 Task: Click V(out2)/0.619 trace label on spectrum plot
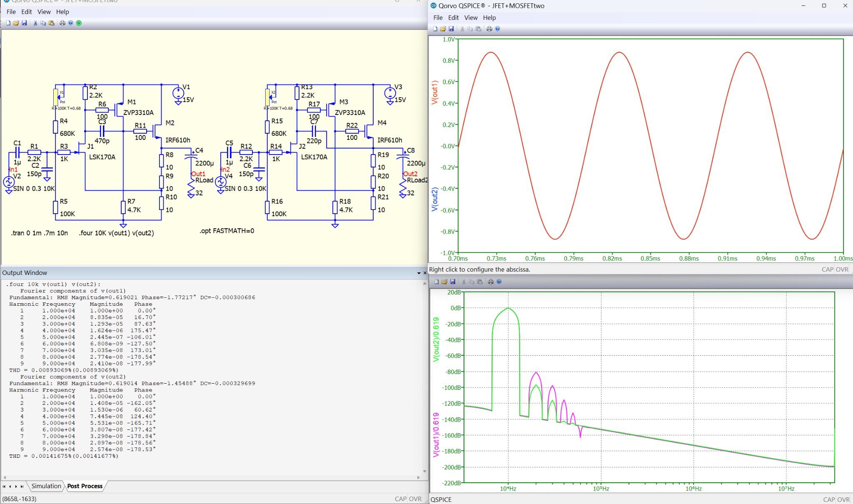(436, 339)
